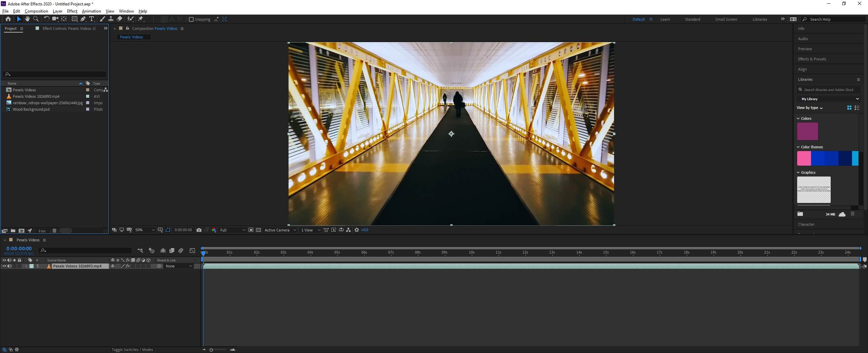868x353 pixels.
Task: Pick the purple swatch under Colors
Action: [x=807, y=131]
